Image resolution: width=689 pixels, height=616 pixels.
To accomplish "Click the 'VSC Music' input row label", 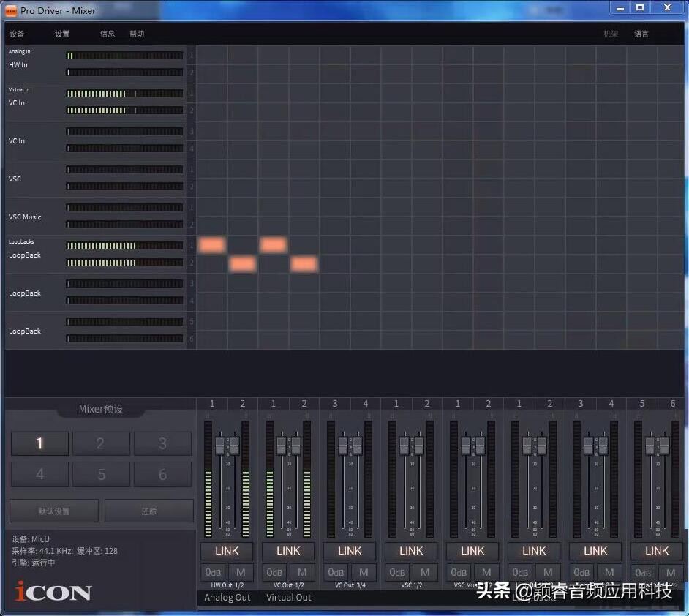I will tap(25, 217).
